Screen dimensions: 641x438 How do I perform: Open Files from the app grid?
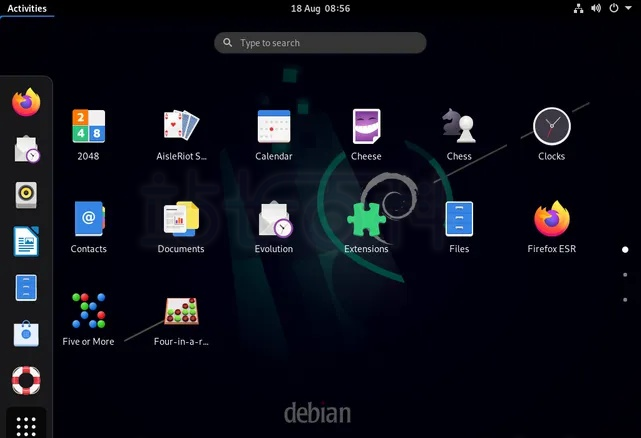pos(459,219)
